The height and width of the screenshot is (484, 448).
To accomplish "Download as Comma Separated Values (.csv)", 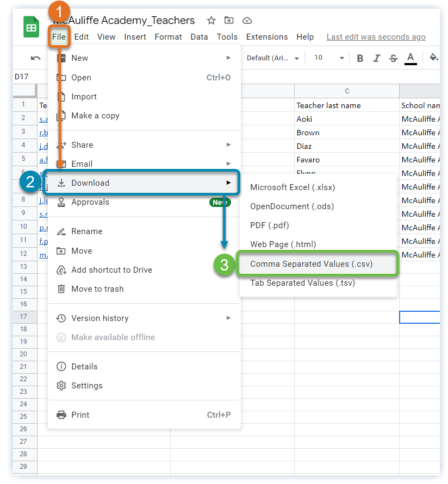I will coord(318,264).
